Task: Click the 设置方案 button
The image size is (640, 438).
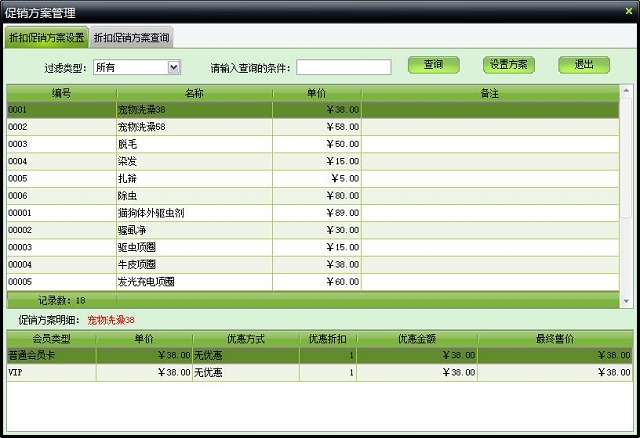Action: (509, 65)
